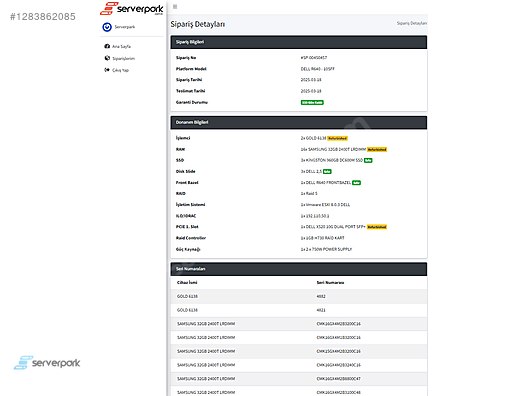Click the PCIE 1. Slot label
528x396 pixels.
187,227
